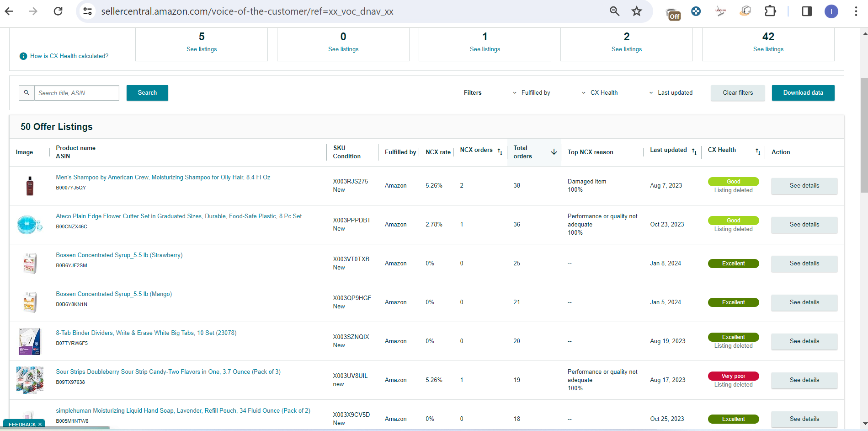
Task: Go forward in browser history
Action: pos(33,11)
